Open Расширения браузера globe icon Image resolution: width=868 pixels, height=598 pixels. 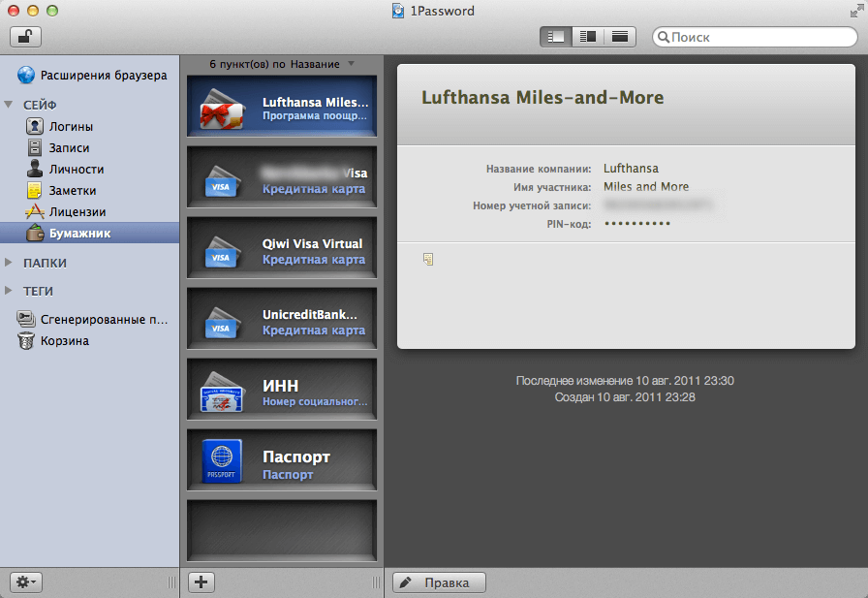(x=26, y=75)
